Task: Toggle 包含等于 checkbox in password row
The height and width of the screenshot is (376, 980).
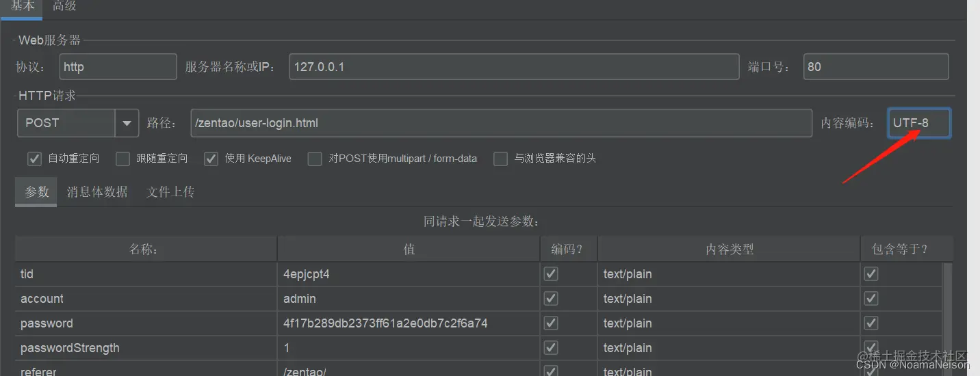Action: coord(871,323)
